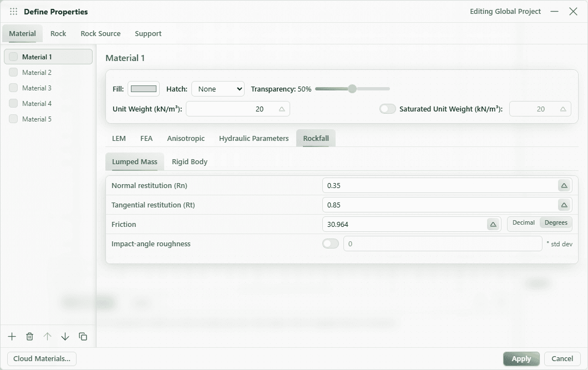Open the Support tab
The image size is (588, 370).
(x=148, y=34)
